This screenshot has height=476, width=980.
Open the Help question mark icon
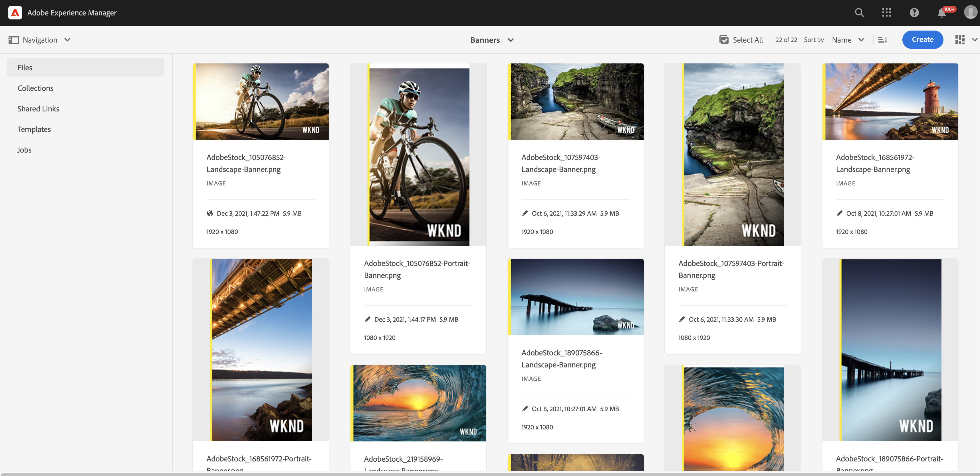tap(914, 13)
